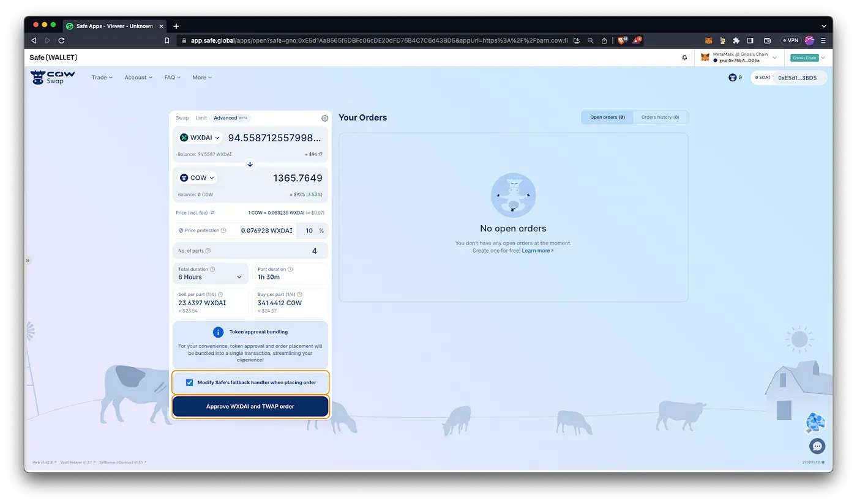Switch to the Swap tab

(x=182, y=118)
